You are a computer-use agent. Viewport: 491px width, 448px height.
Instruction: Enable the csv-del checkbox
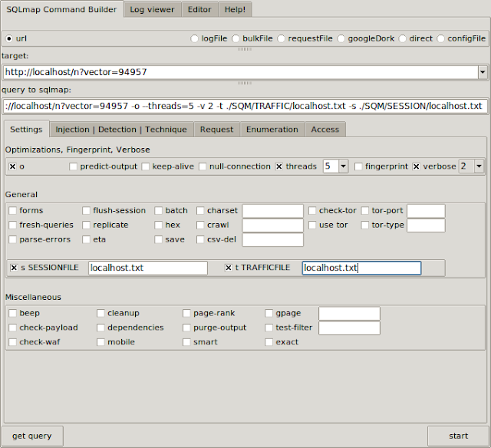coord(200,239)
